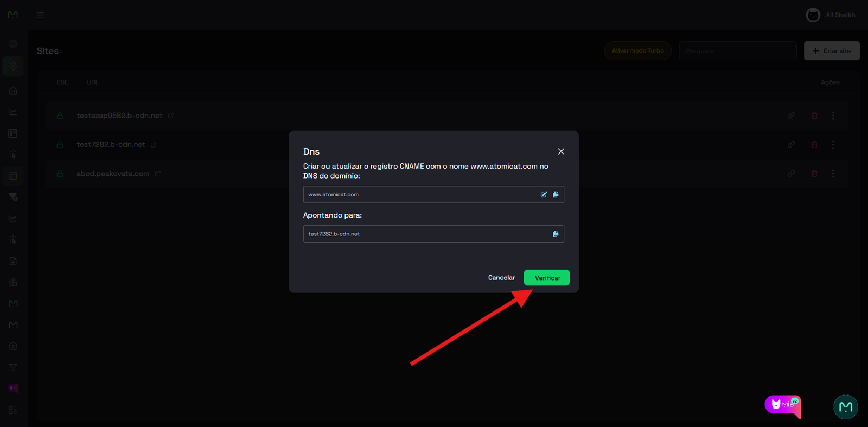This screenshot has width=868, height=427.
Task: Open the gift icon in sidebar
Action: point(13,282)
